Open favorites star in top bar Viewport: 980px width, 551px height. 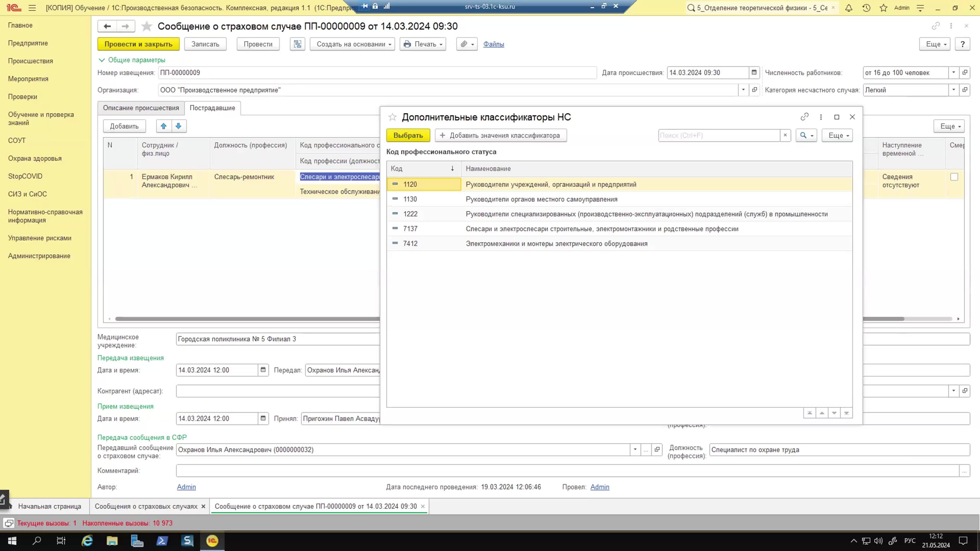click(x=884, y=8)
